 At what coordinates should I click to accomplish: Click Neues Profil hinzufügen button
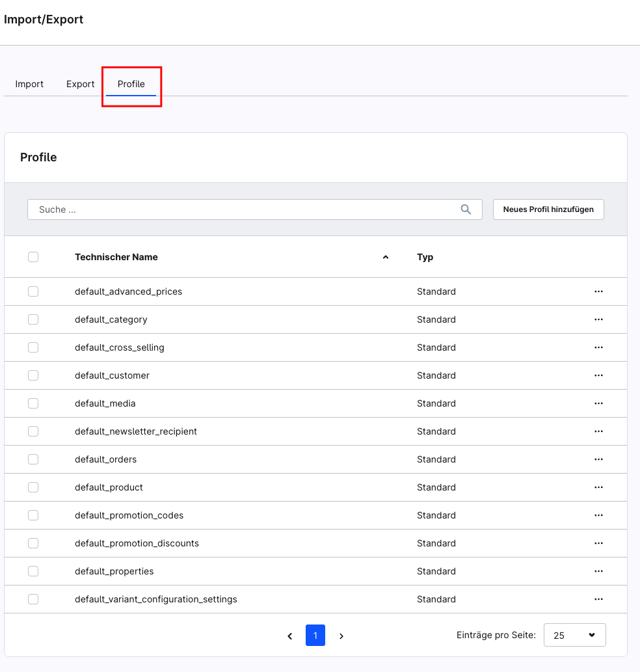point(548,209)
